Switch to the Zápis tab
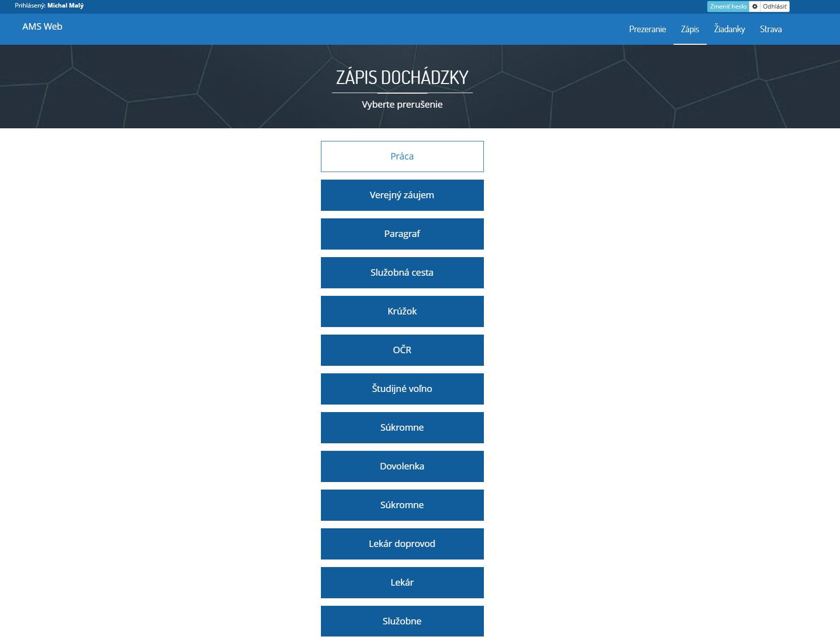Image resolution: width=840 pixels, height=638 pixels. pyautogui.click(x=689, y=29)
